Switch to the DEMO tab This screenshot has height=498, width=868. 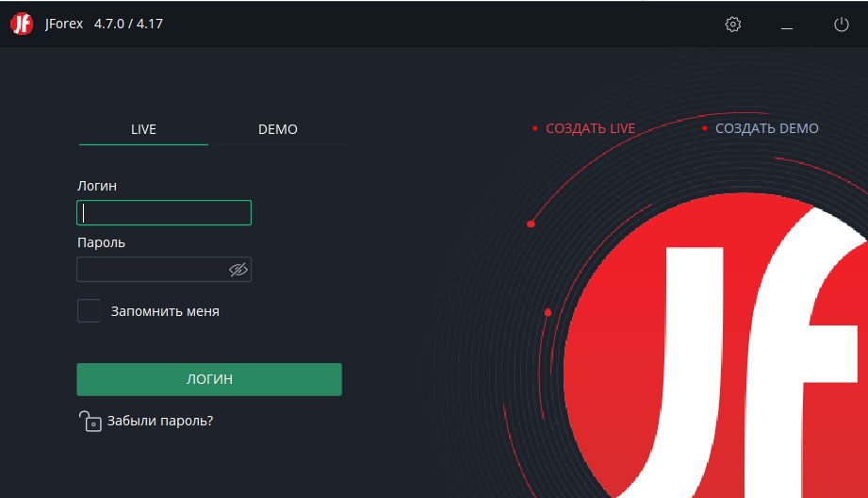click(277, 129)
